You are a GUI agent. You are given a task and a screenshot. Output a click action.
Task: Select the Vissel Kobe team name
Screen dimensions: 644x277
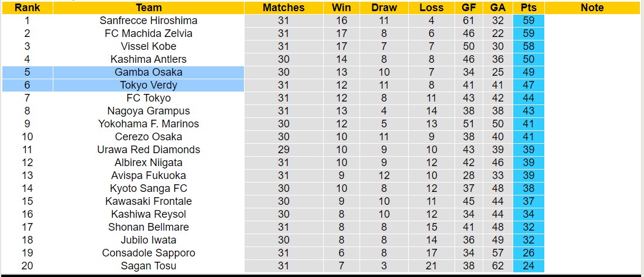pos(148,46)
